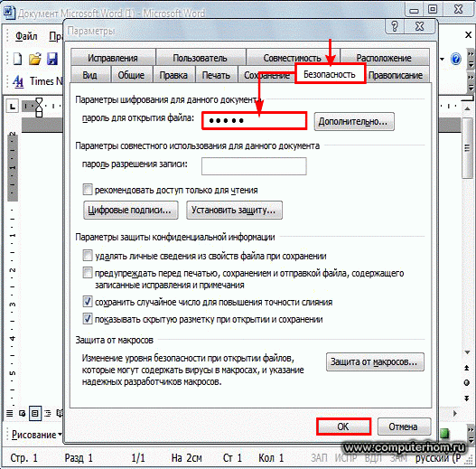Image resolution: width=476 pixels, height=469 pixels.
Task: Close the Параметры dialog with X
Action: [x=419, y=26]
